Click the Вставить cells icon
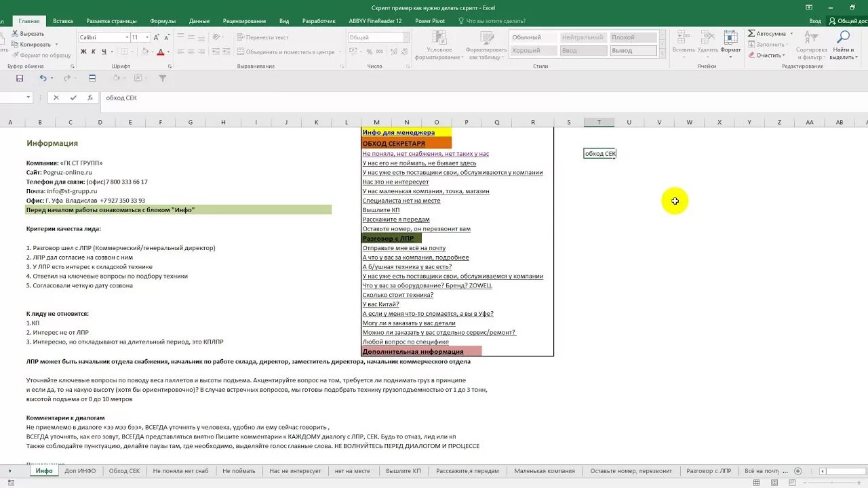Screen dimensions: 868x488 pyautogui.click(x=684, y=37)
